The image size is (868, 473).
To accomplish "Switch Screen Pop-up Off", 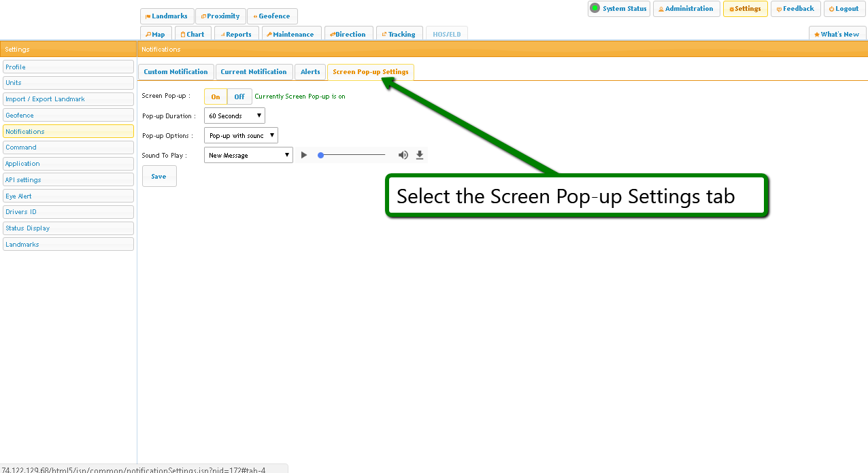I will [x=239, y=97].
